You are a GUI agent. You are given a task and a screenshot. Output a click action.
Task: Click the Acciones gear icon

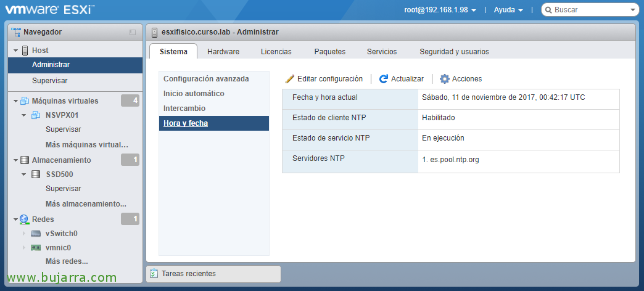click(x=444, y=79)
